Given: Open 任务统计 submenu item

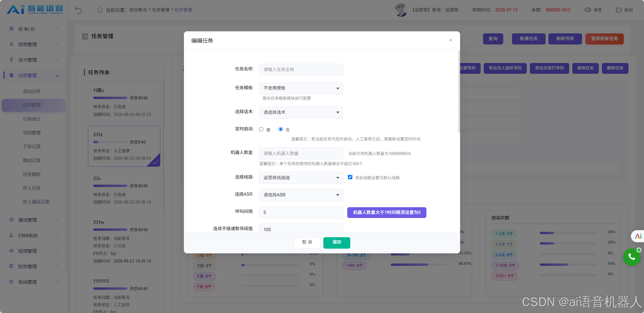Looking at the screenshot, I should point(32,119).
